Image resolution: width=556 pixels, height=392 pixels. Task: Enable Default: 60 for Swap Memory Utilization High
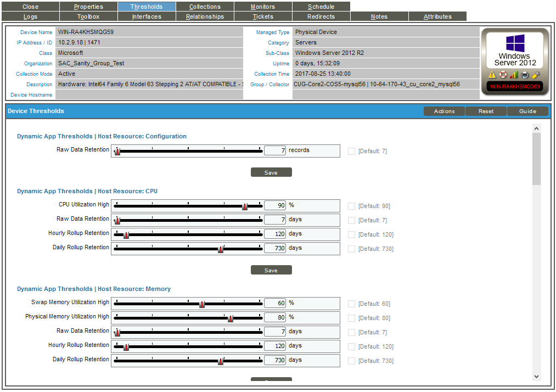[x=351, y=303]
